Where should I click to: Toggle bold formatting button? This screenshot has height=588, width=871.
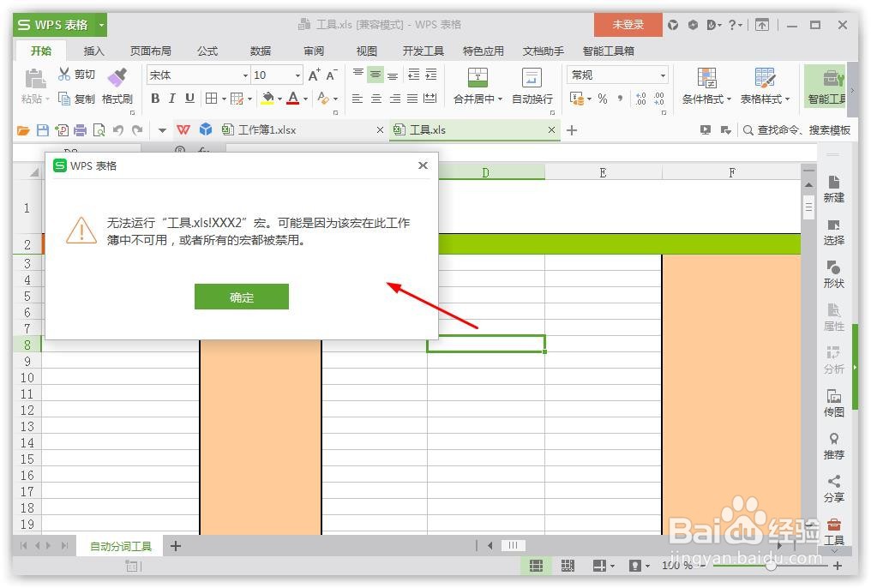pyautogui.click(x=155, y=99)
